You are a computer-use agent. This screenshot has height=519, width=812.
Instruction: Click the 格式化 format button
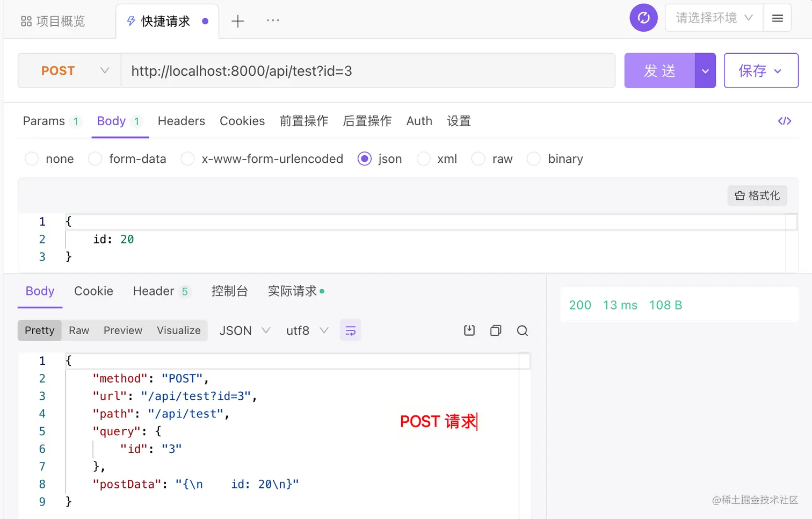(x=757, y=196)
